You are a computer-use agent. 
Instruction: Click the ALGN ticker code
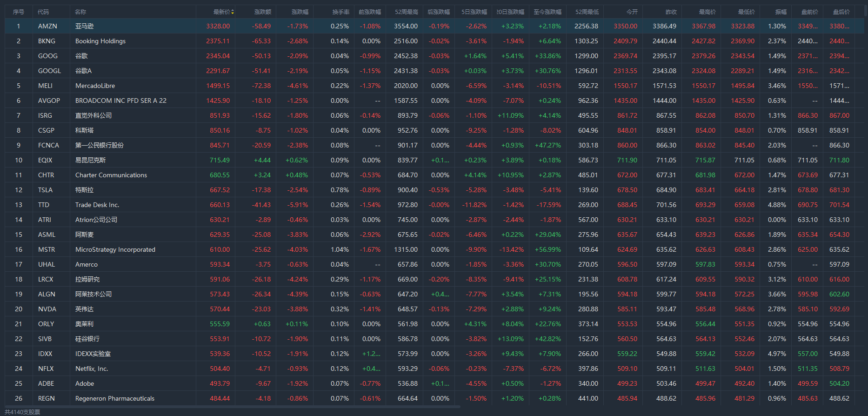[47, 294]
